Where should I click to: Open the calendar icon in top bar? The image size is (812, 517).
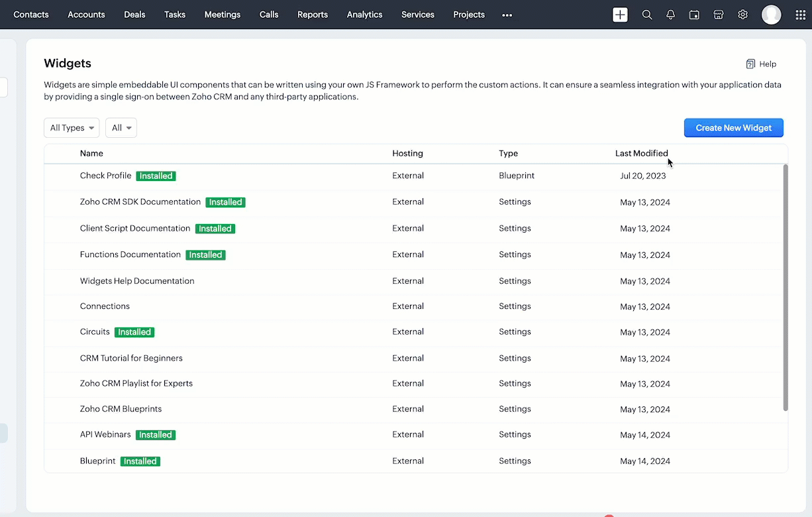[x=694, y=15]
